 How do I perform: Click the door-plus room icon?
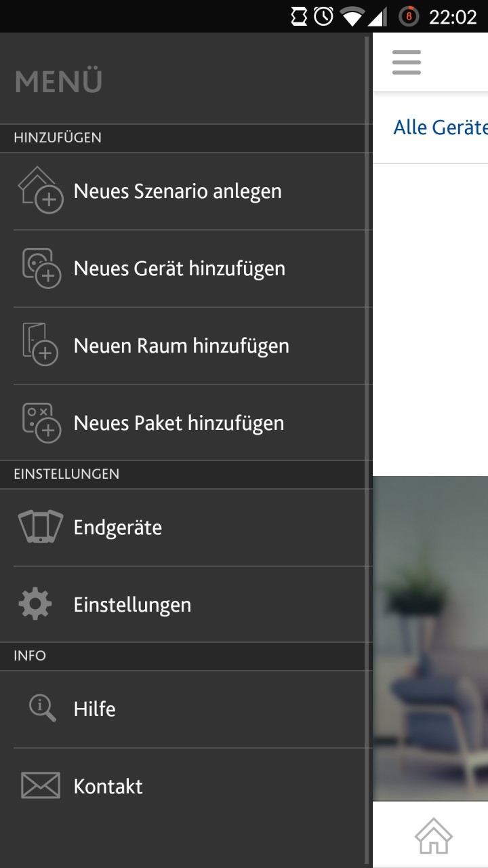click(x=41, y=345)
